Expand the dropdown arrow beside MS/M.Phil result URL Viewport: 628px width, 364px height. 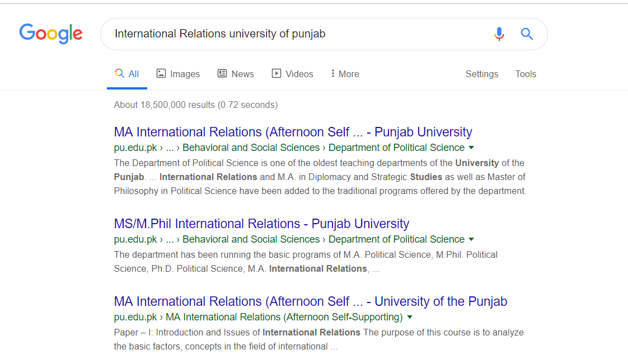471,239
